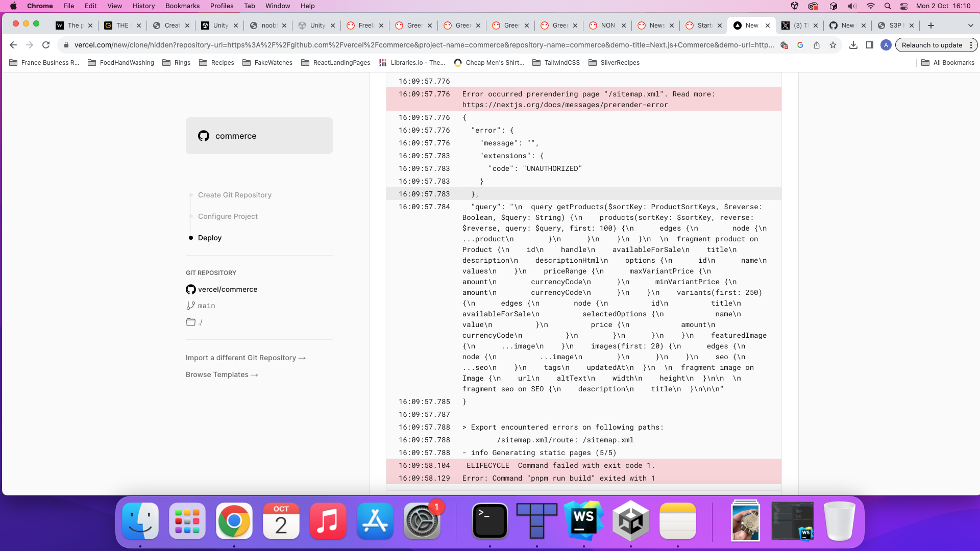Toggle the bookmark star for this page
The height and width of the screenshot is (551, 980).
pos(834,45)
